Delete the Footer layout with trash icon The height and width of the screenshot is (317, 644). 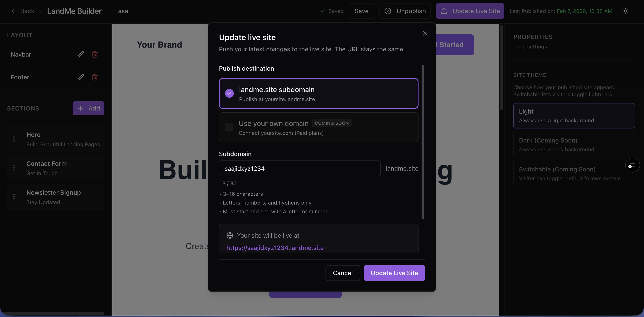pyautogui.click(x=95, y=77)
